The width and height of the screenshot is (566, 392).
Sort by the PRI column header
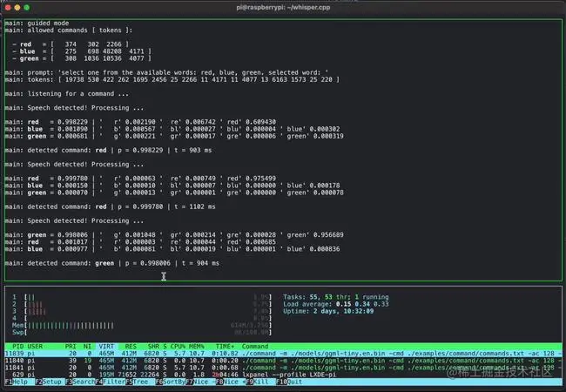(71, 346)
